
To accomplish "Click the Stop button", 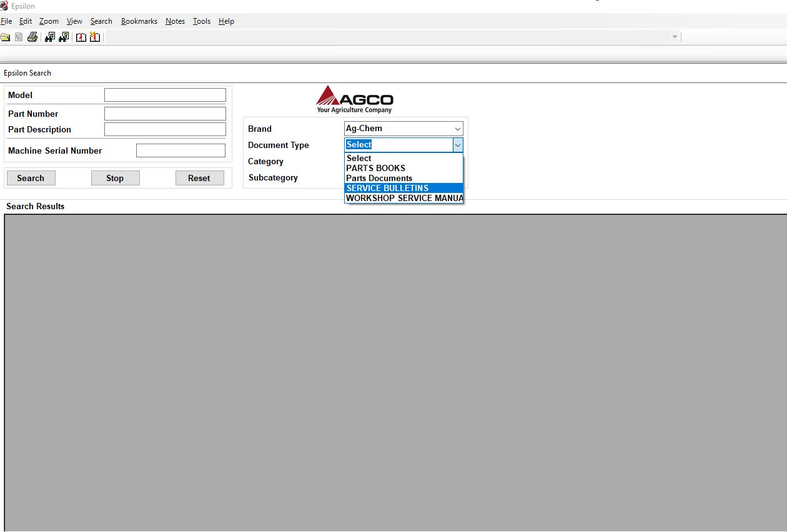I will pyautogui.click(x=115, y=178).
